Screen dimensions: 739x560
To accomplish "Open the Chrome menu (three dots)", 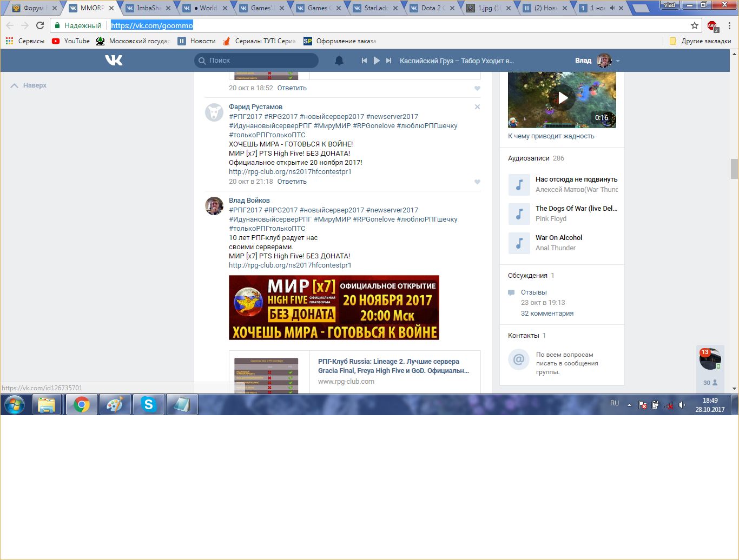I will point(729,25).
